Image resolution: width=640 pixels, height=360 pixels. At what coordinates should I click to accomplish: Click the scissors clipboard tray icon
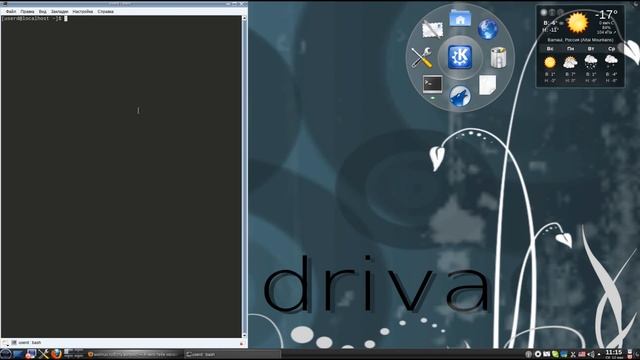tap(573, 354)
